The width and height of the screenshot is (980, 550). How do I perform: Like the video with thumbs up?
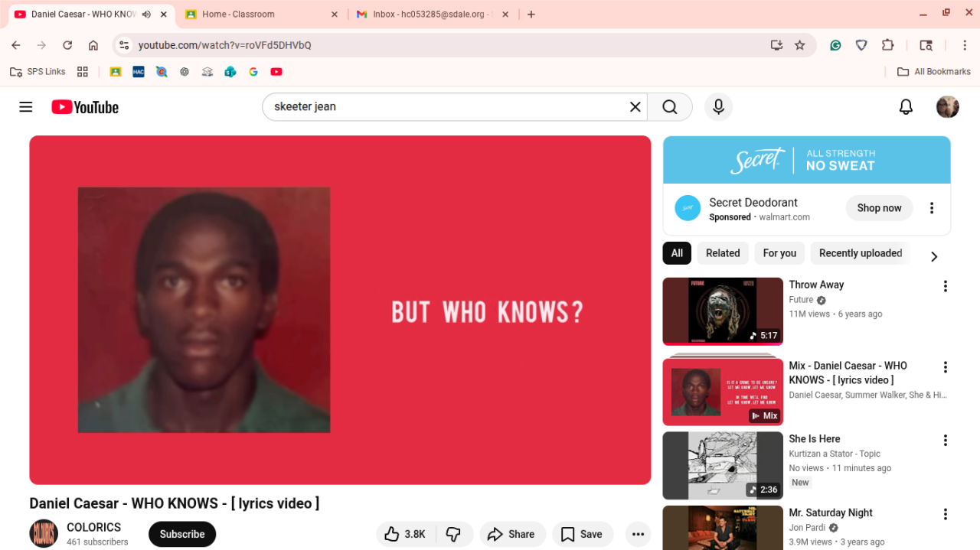pos(405,534)
